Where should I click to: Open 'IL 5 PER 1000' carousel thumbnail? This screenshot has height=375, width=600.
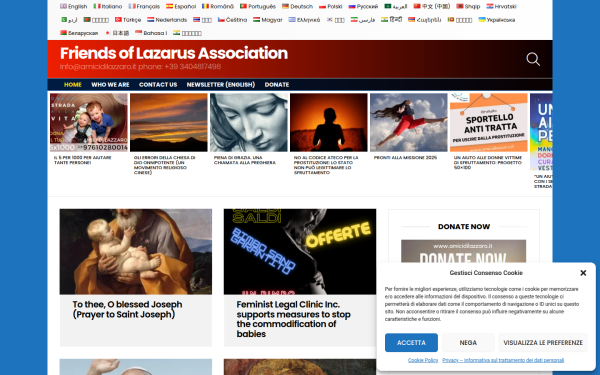pyautogui.click(x=88, y=122)
